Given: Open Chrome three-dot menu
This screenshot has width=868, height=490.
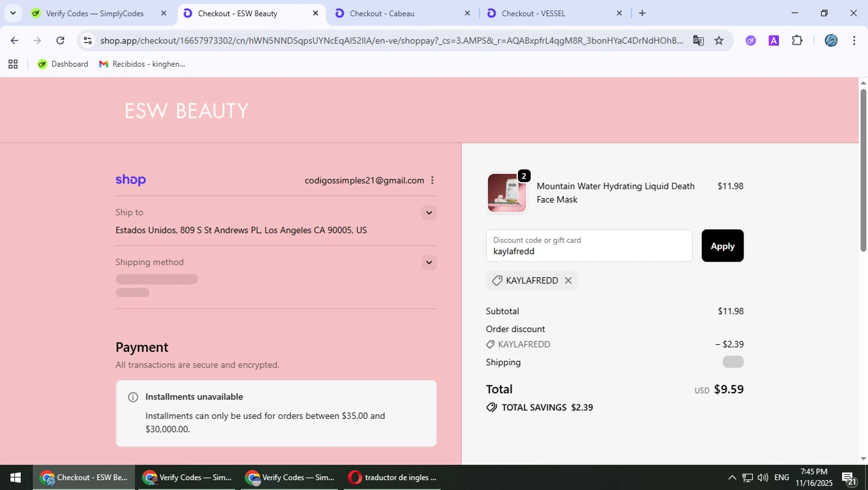Looking at the screenshot, I should [x=854, y=40].
